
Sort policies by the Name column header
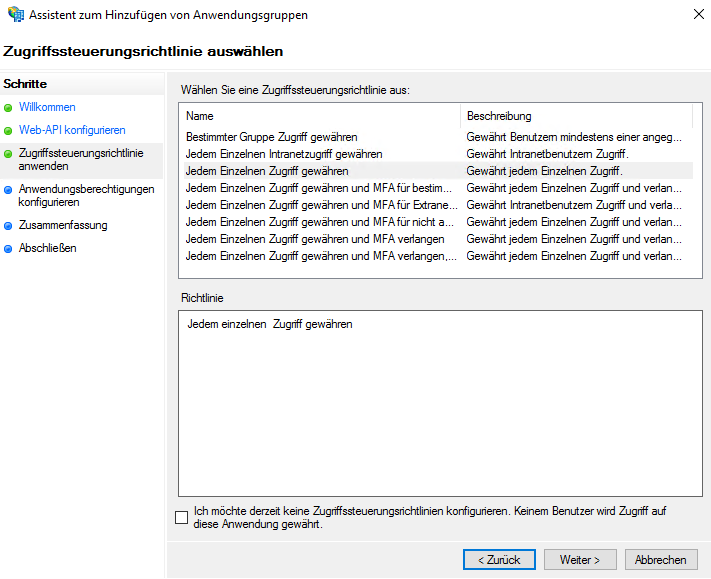[320, 116]
